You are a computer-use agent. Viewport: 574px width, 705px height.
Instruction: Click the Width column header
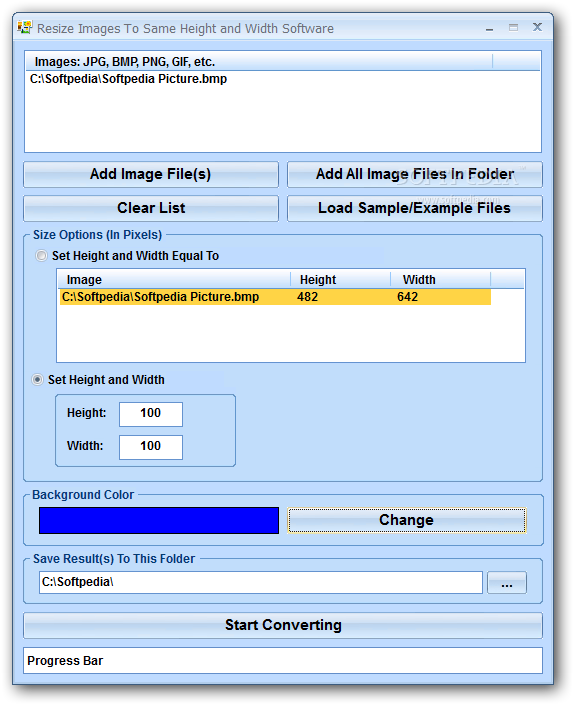441,280
